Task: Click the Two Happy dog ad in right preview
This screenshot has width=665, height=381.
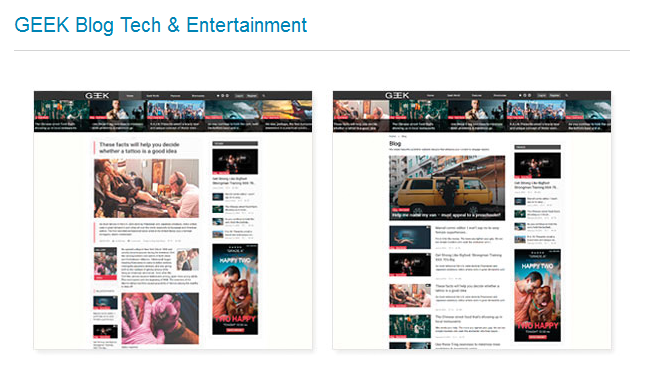Action: [537, 295]
